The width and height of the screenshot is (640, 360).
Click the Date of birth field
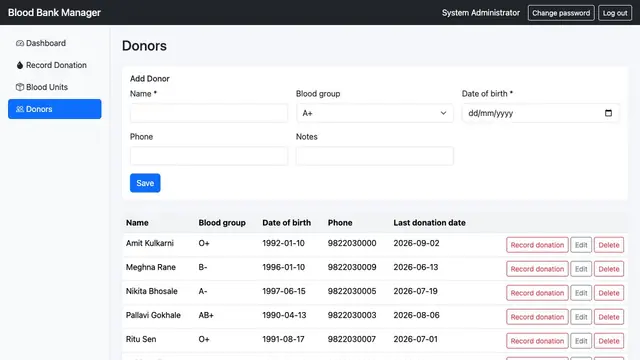(540, 113)
